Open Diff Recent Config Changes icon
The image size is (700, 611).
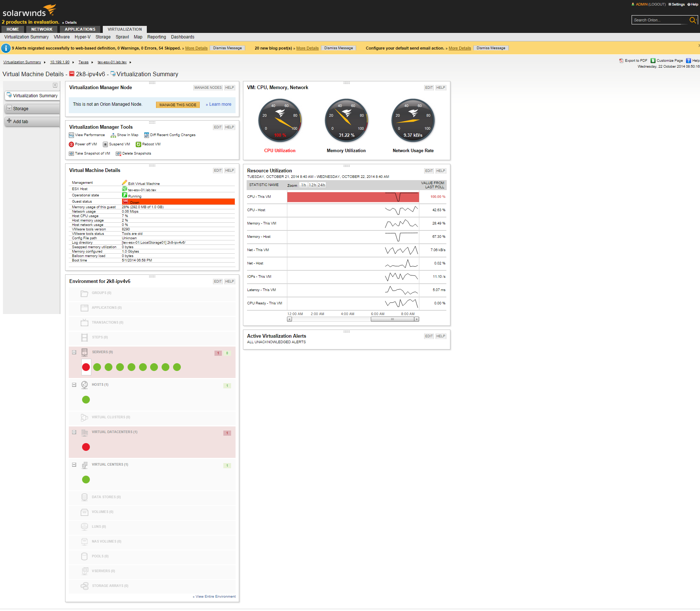pyautogui.click(x=146, y=135)
